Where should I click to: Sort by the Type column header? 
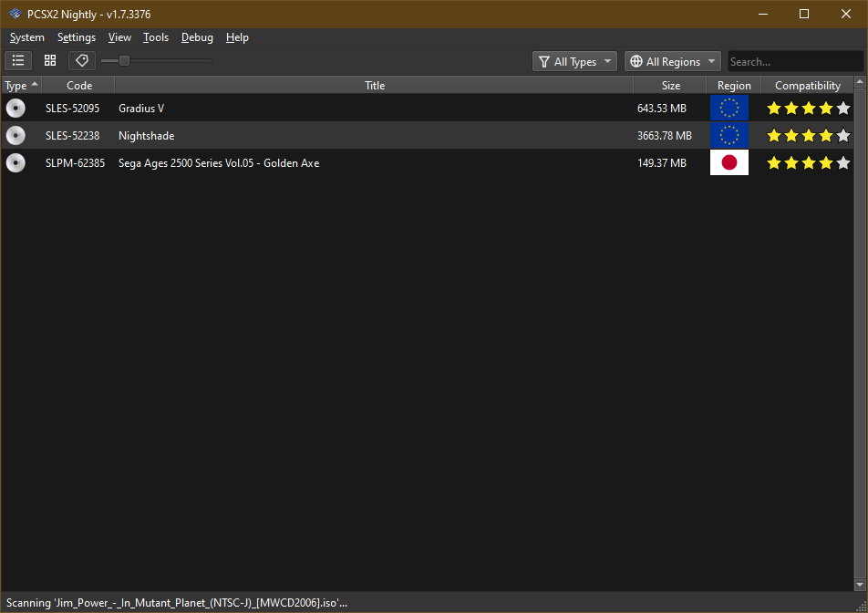pos(22,85)
